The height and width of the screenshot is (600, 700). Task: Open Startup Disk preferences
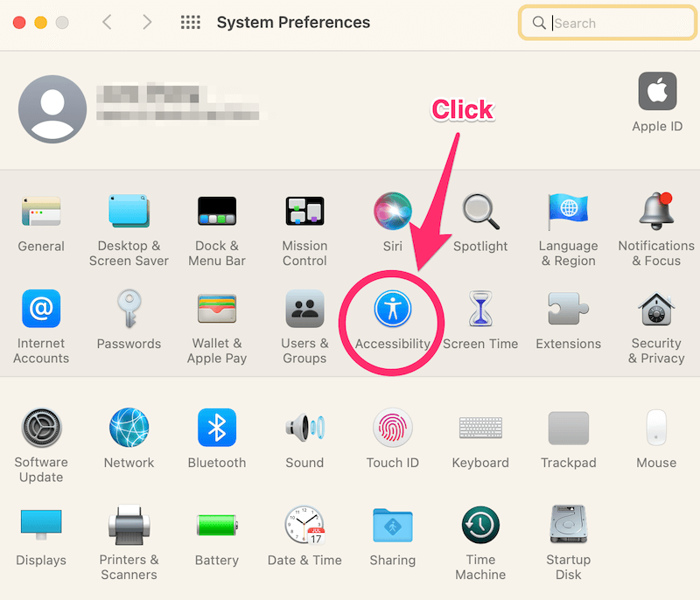568,525
